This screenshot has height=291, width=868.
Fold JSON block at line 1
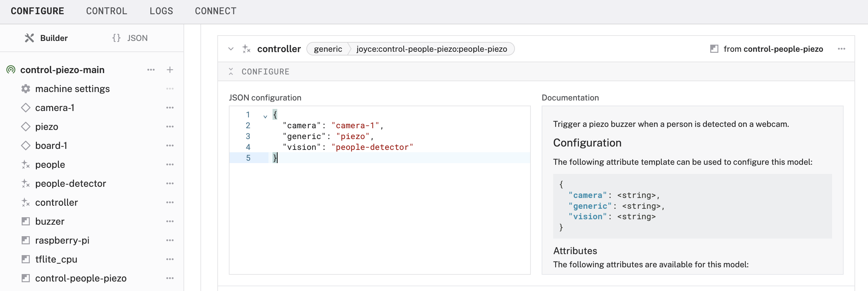coord(265,116)
